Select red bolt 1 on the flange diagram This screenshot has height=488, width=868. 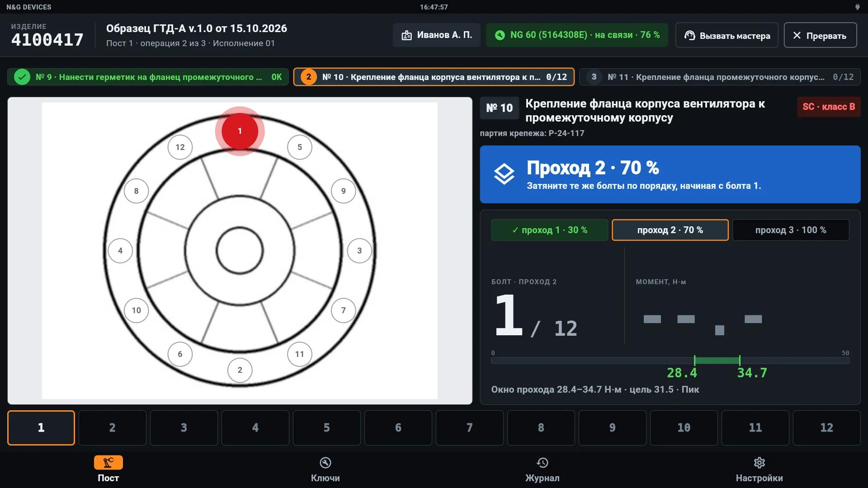[x=240, y=131]
